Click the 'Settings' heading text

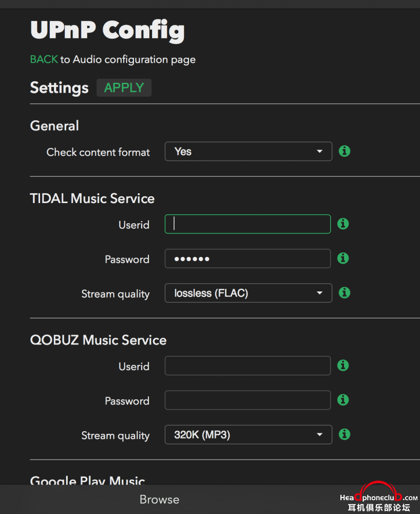tap(59, 88)
